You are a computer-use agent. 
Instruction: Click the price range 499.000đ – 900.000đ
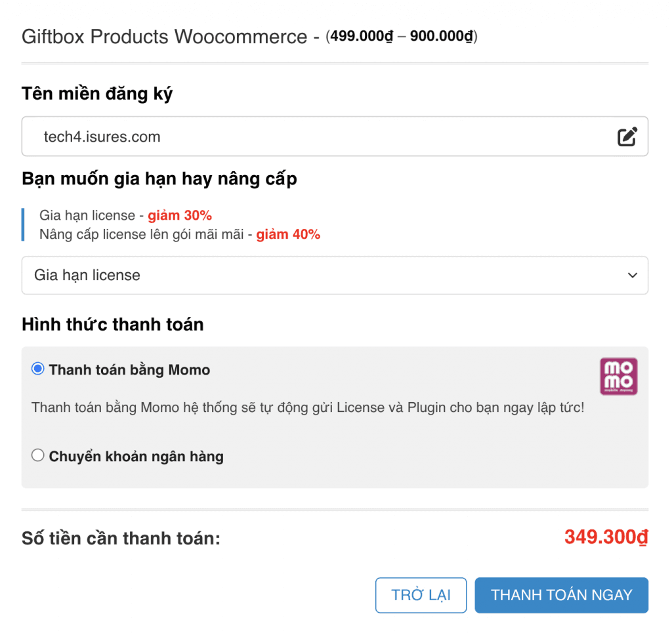[402, 37]
